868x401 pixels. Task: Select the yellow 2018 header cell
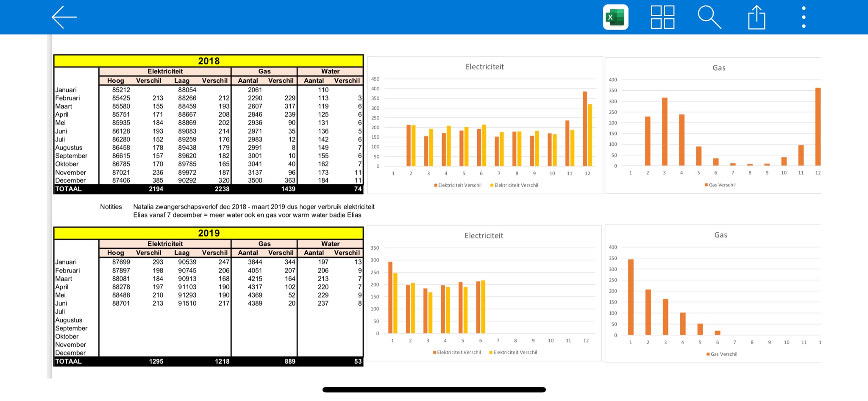(209, 61)
